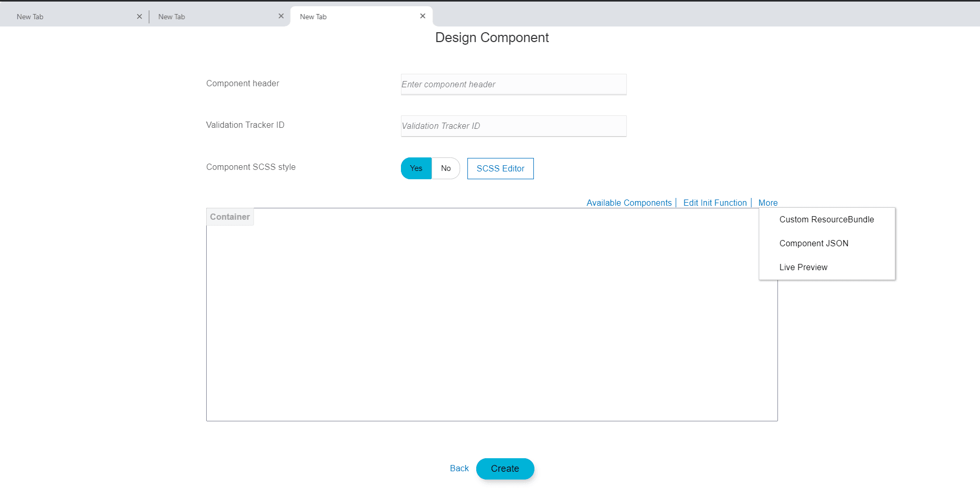Select No for Component SCSS style

click(446, 168)
